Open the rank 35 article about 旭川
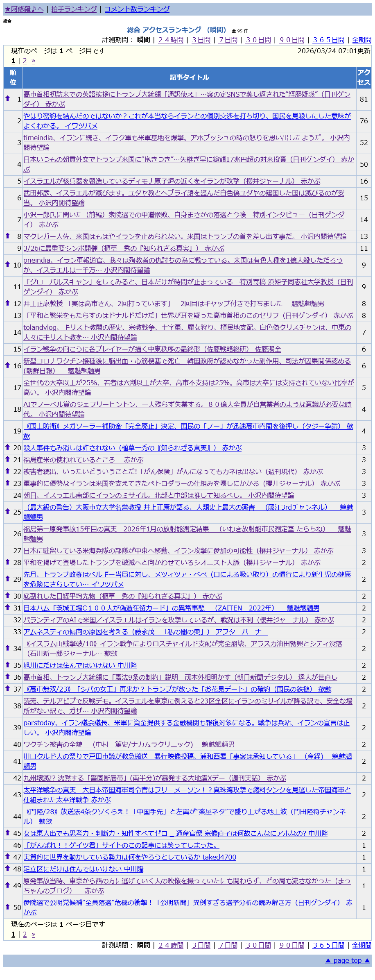The height and width of the screenshot is (980, 375). pos(80,665)
